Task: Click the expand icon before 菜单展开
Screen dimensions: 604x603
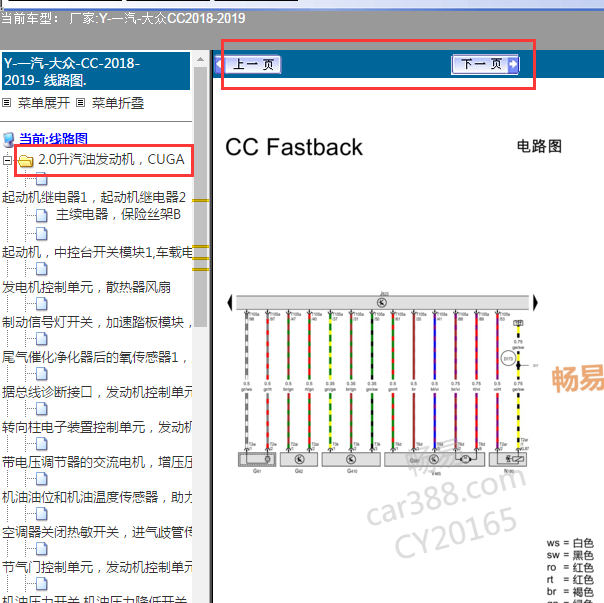Action: tap(7, 103)
